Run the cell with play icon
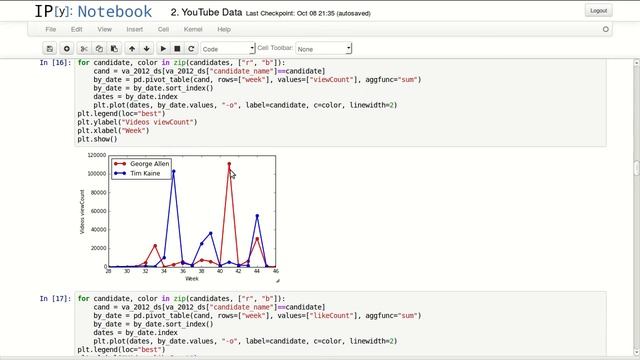This screenshot has width=640, height=360. coord(163,49)
